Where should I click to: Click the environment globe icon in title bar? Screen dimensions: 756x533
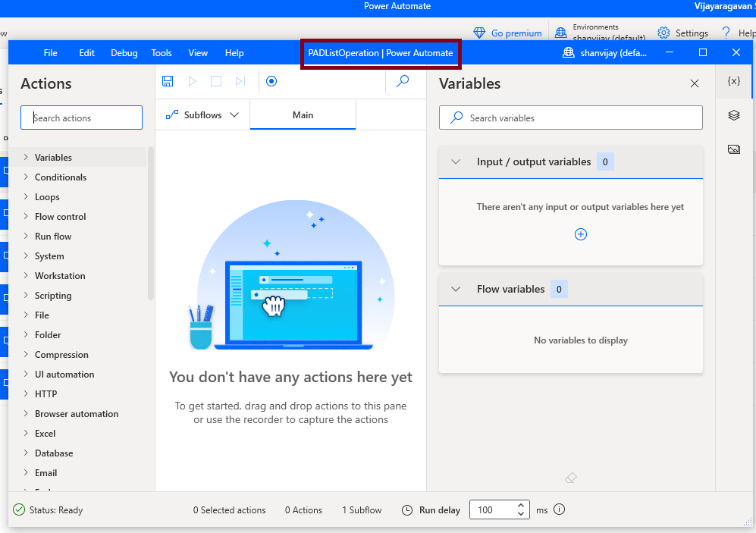(x=569, y=52)
